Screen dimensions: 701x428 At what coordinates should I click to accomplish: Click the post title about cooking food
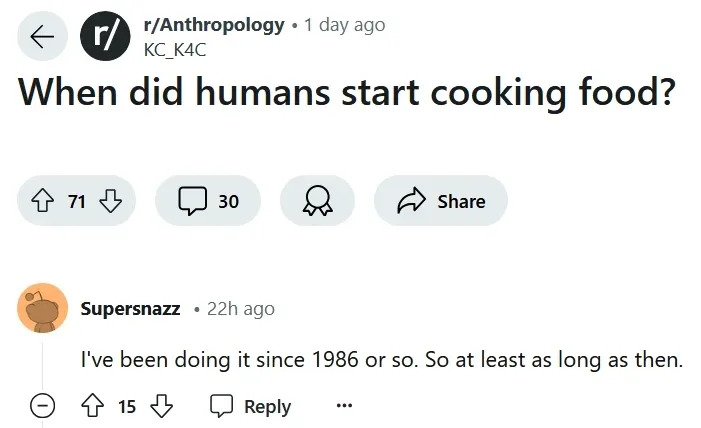(346, 94)
